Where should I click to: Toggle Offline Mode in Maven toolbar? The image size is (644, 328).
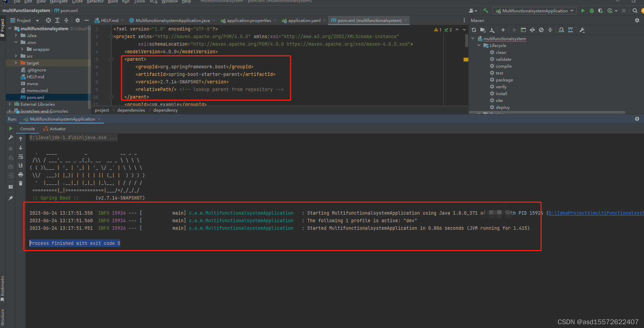541,30
